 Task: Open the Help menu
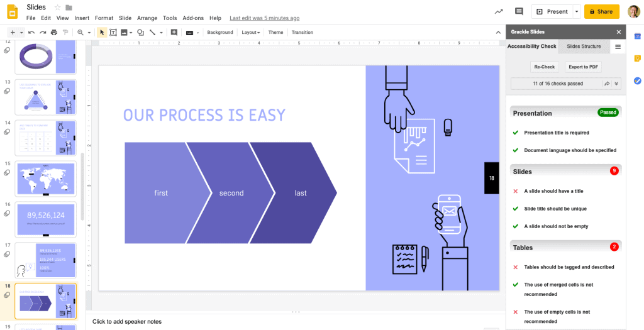[215, 18]
